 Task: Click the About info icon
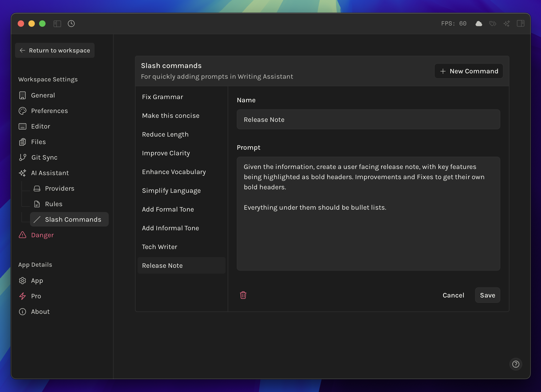pyautogui.click(x=22, y=312)
